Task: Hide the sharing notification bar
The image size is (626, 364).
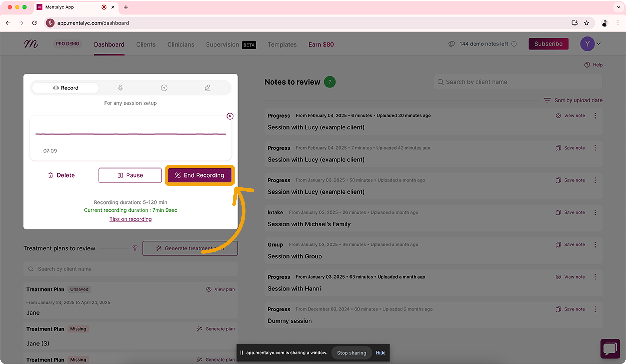Action: [380, 353]
